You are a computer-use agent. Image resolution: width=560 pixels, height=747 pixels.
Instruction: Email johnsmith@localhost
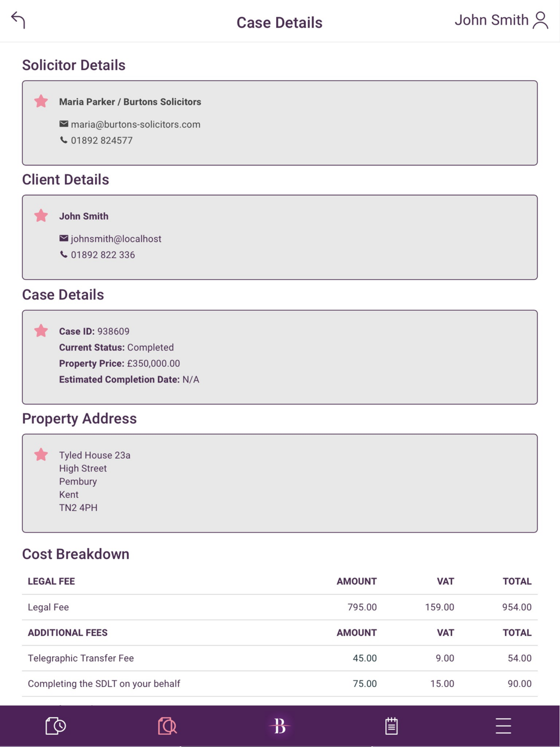(116, 239)
